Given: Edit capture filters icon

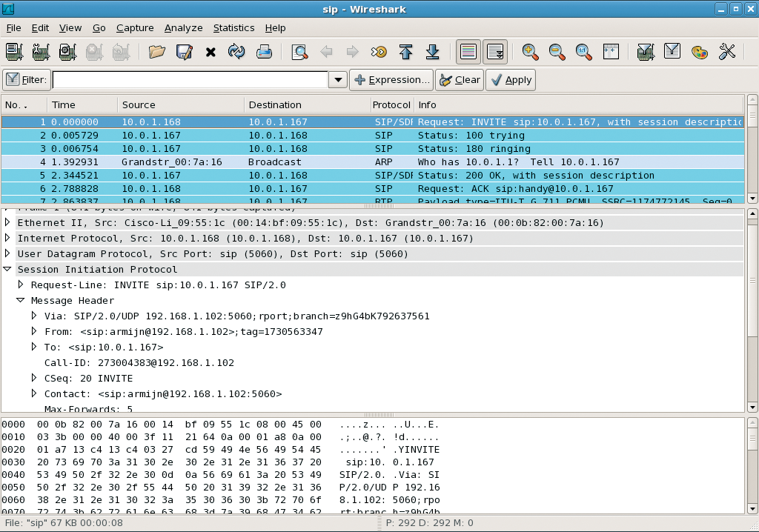Looking at the screenshot, I should 646,51.
